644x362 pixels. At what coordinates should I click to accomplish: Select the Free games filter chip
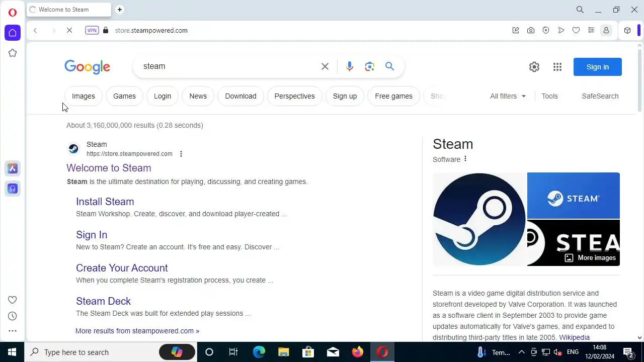click(394, 96)
